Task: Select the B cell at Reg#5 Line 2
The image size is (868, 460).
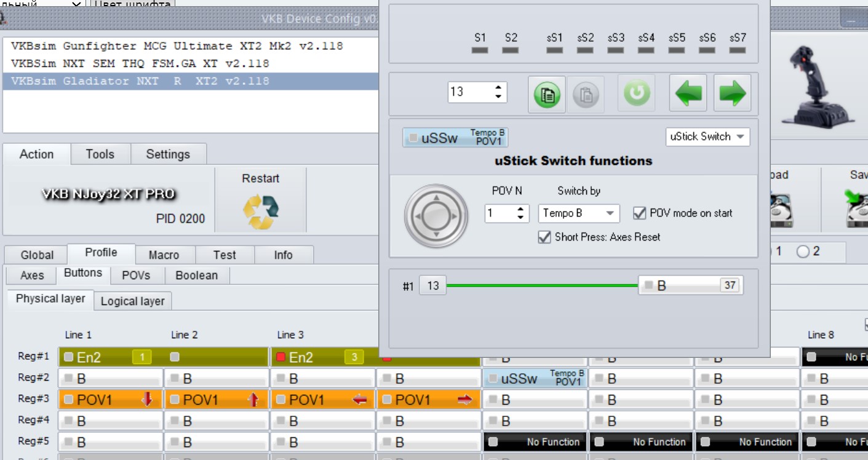Action: point(217,442)
